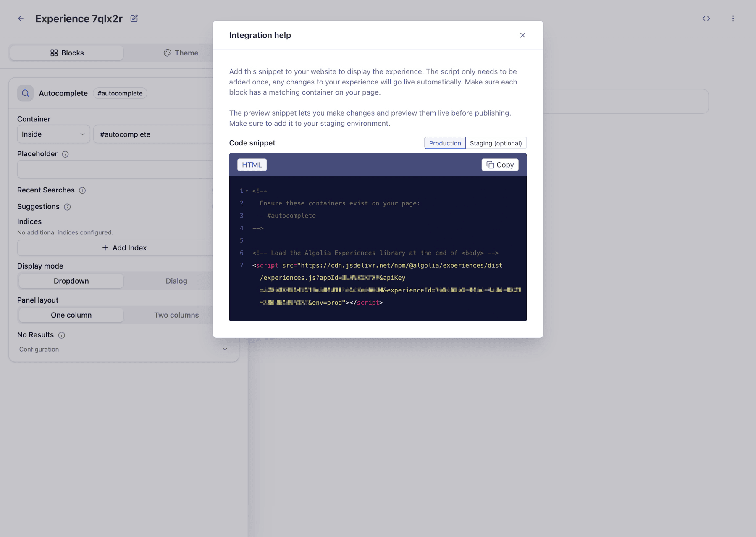Image resolution: width=756 pixels, height=537 pixels.
Task: Open the Inside container dropdown
Action: tap(53, 134)
